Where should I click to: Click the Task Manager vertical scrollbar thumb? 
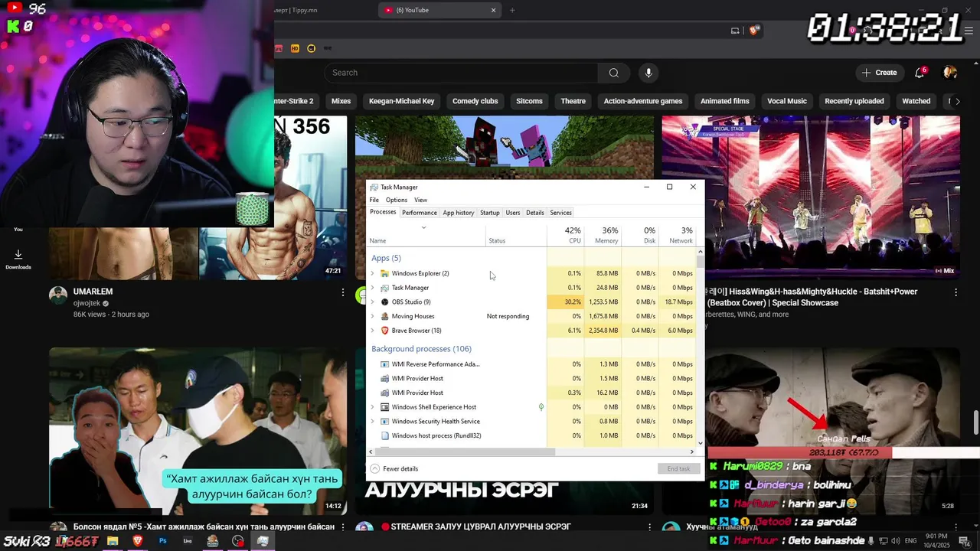pyautogui.click(x=700, y=262)
